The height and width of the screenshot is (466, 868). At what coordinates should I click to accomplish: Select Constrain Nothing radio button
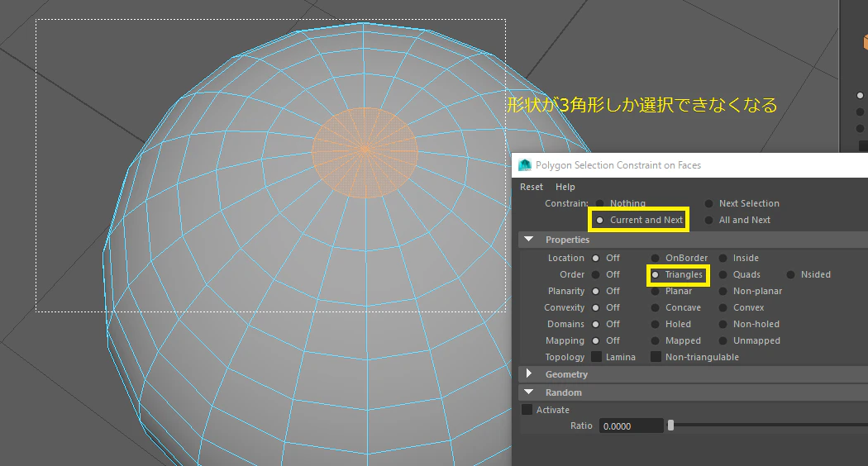[x=599, y=203]
